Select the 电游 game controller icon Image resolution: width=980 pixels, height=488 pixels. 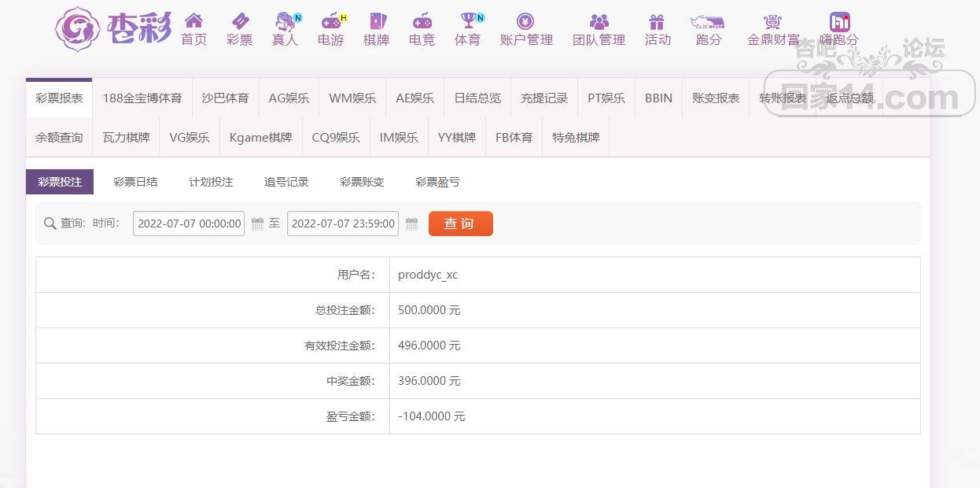tap(331, 21)
